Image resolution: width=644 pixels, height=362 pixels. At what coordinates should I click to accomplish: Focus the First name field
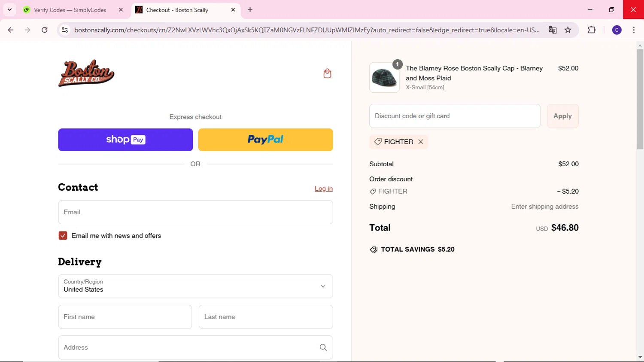click(125, 317)
